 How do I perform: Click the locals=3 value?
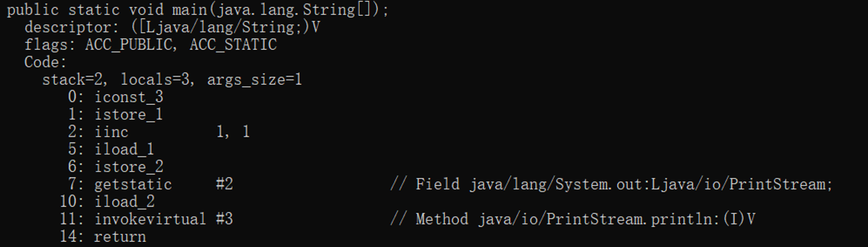(x=155, y=80)
